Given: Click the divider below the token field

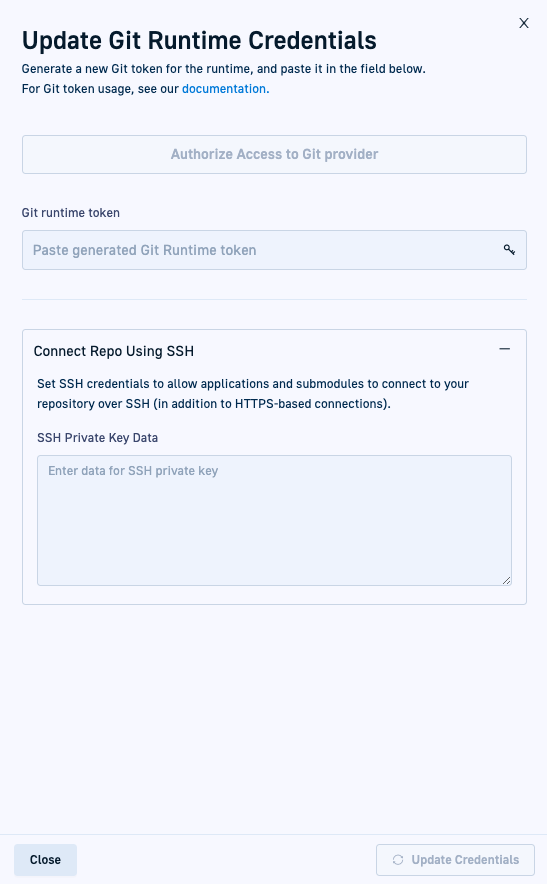Looking at the screenshot, I should 274,299.
